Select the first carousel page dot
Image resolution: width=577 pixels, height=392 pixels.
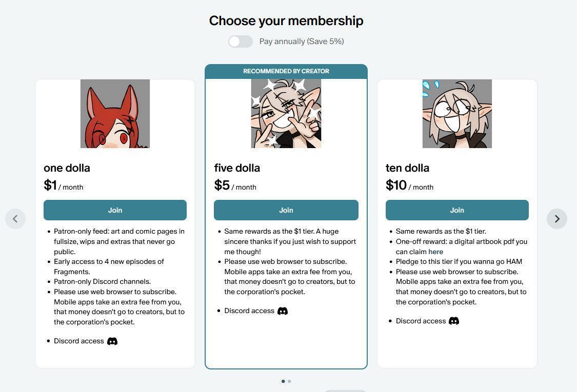point(283,381)
